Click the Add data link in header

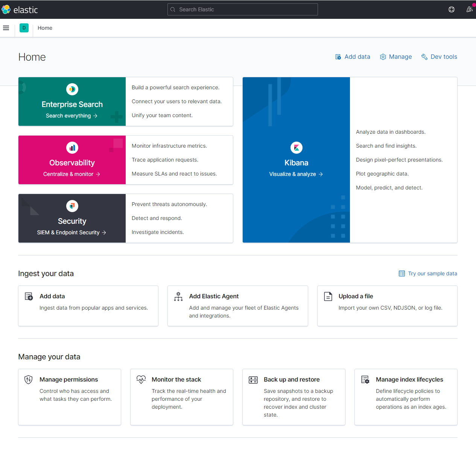tap(353, 57)
